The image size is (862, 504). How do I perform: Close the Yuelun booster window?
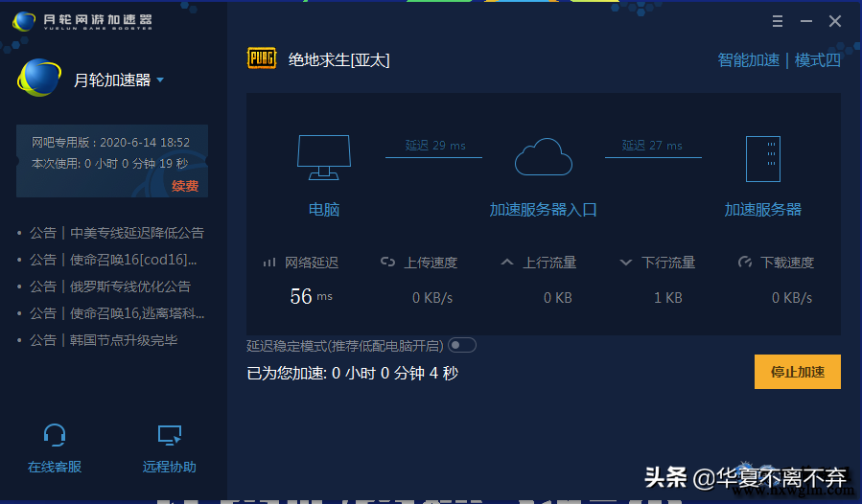point(835,21)
